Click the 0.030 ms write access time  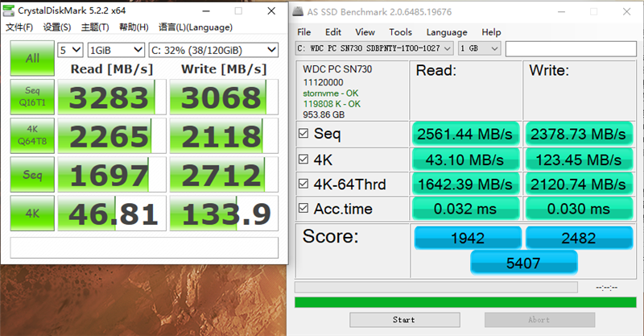pos(579,209)
